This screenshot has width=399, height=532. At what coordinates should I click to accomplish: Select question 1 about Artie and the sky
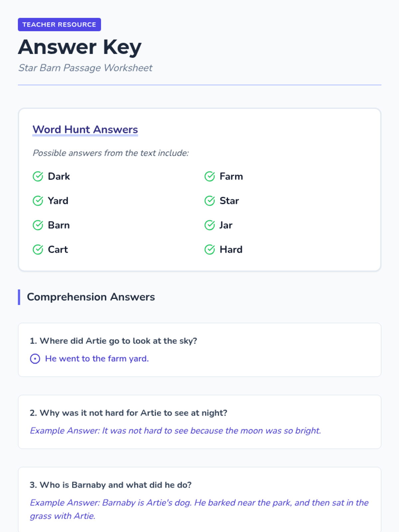(x=113, y=341)
